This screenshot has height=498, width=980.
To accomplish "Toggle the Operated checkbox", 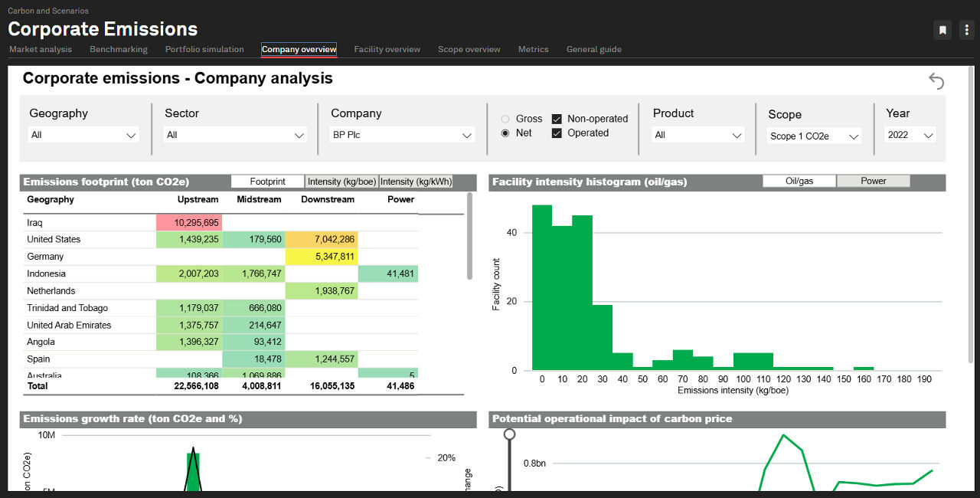I will [x=557, y=133].
